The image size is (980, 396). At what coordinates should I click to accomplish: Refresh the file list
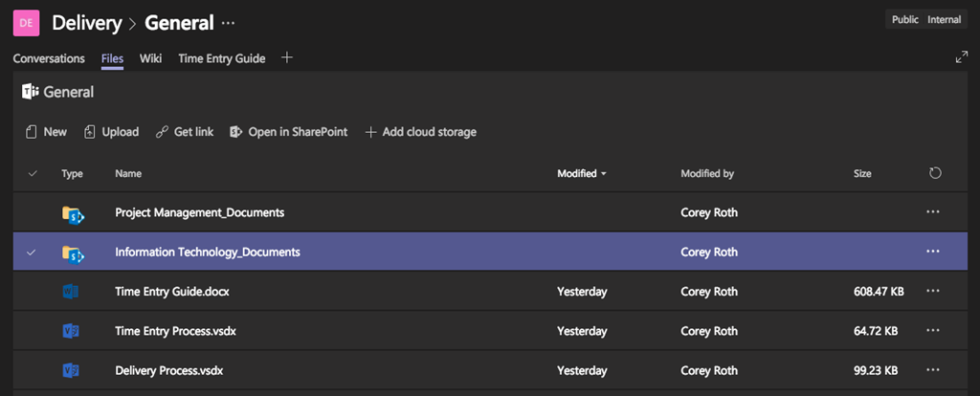coord(935,173)
